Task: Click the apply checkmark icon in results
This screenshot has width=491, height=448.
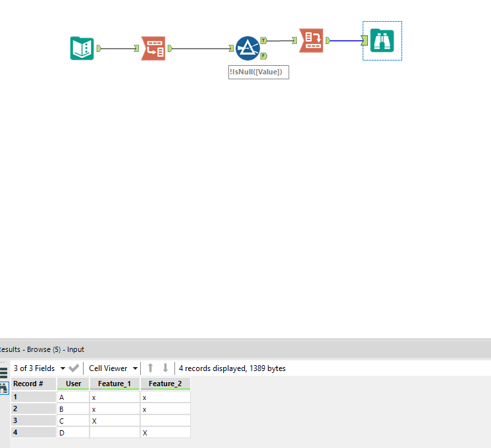Action: pos(74,368)
